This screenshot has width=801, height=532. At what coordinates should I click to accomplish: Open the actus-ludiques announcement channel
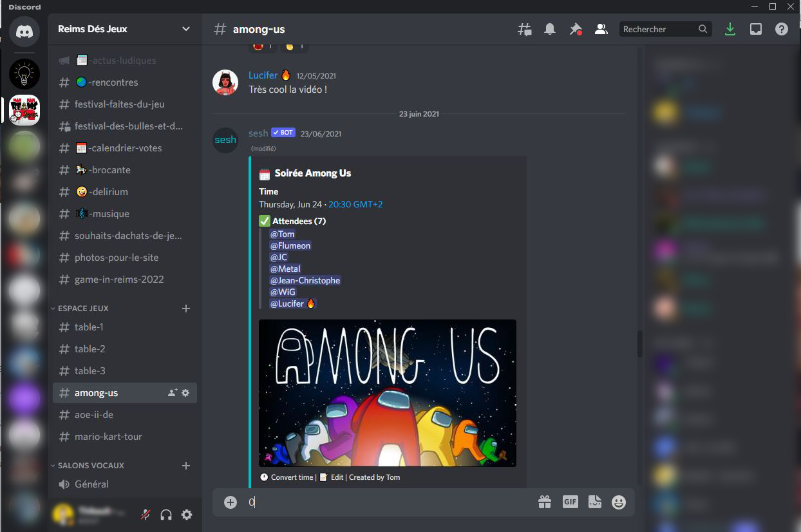tap(125, 61)
